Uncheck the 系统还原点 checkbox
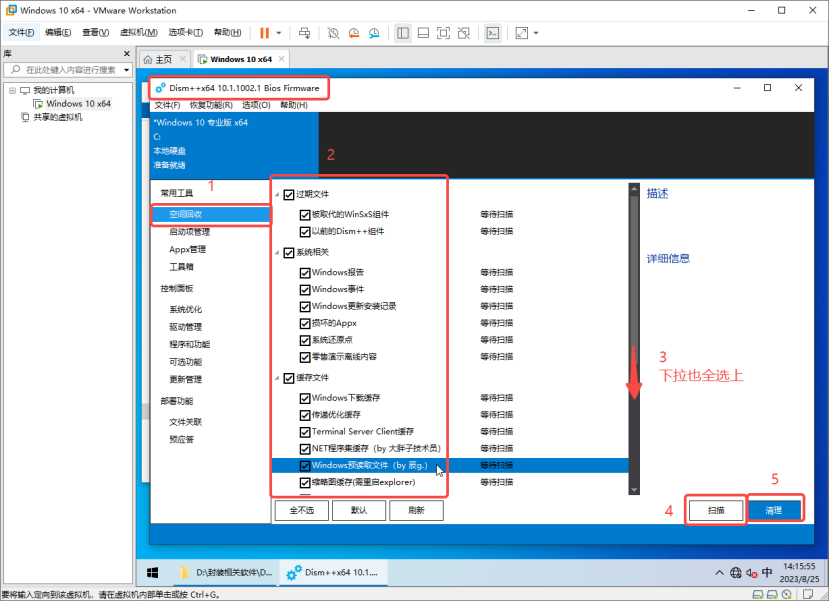 click(305, 340)
